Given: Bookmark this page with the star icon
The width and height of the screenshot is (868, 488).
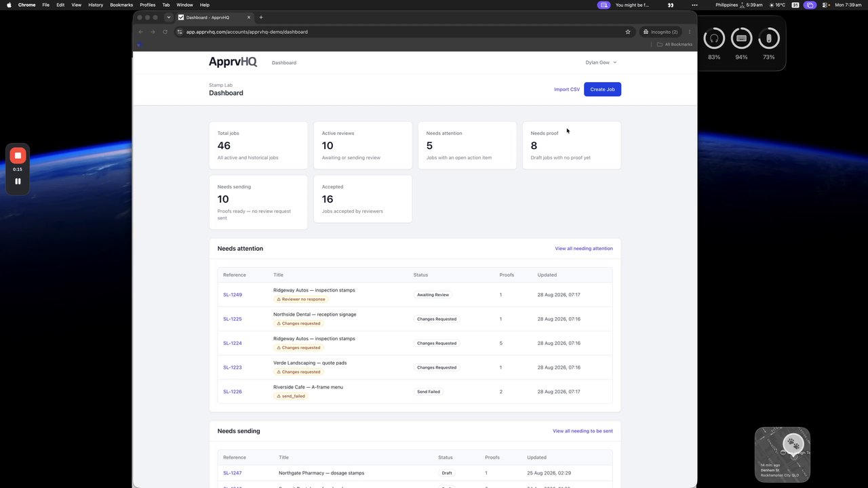Looking at the screenshot, I should (628, 32).
